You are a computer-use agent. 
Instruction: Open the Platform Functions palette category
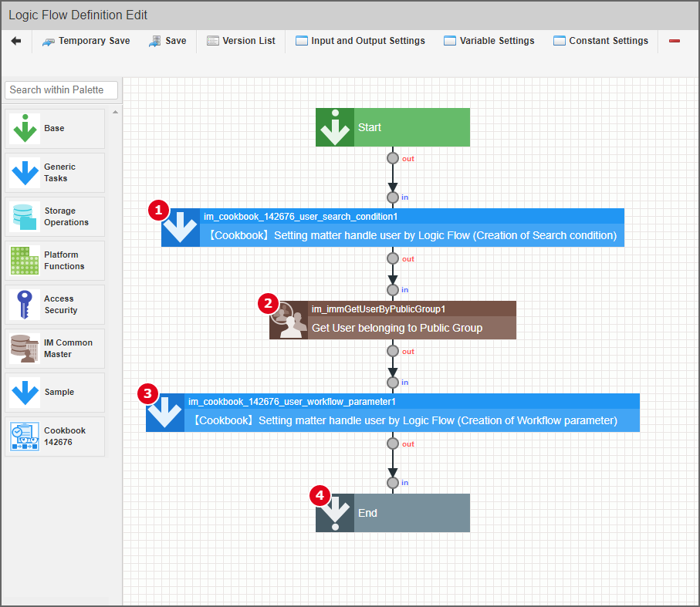55,261
